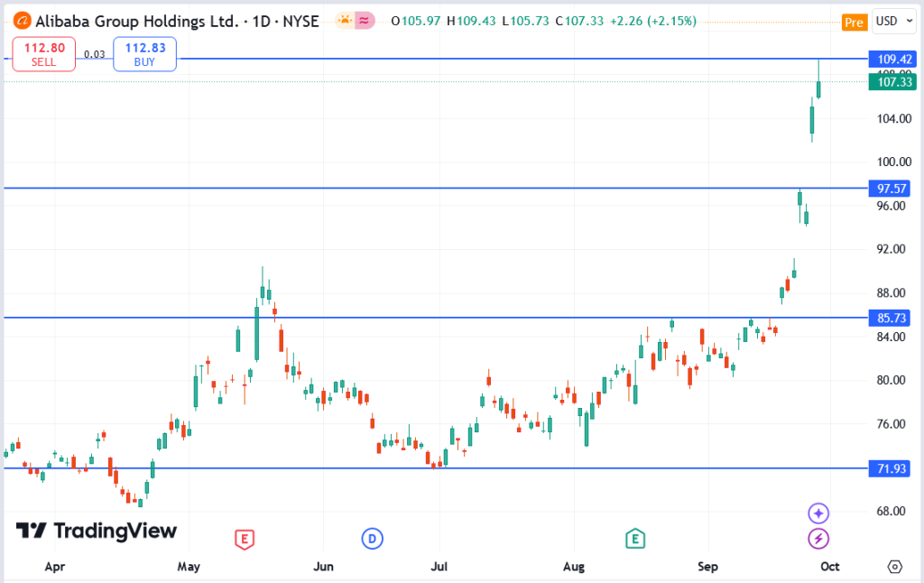Screen dimensions: 924x583
Task: Click the purple star event icon
Action: point(818,514)
